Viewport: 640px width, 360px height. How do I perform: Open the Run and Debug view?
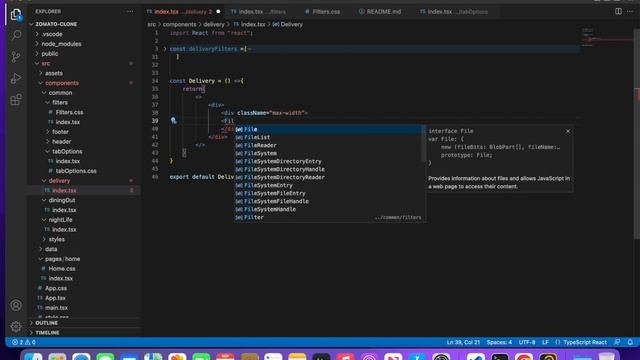pos(16,78)
